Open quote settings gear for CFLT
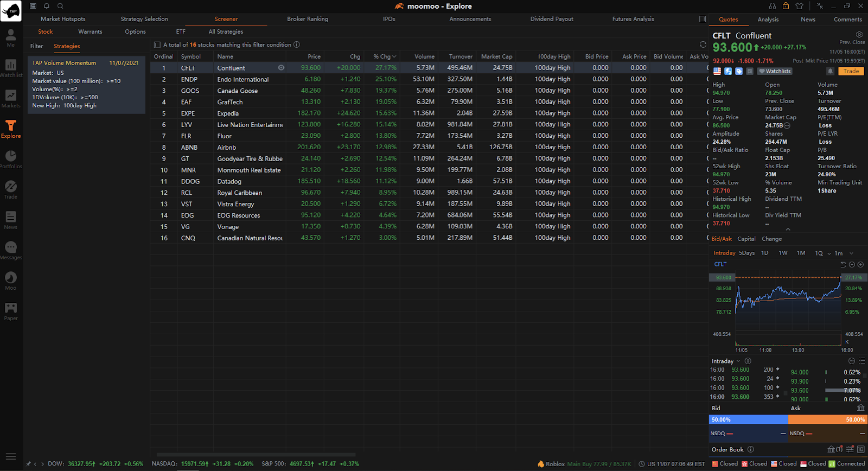Image resolution: width=868 pixels, height=471 pixels. tap(859, 34)
